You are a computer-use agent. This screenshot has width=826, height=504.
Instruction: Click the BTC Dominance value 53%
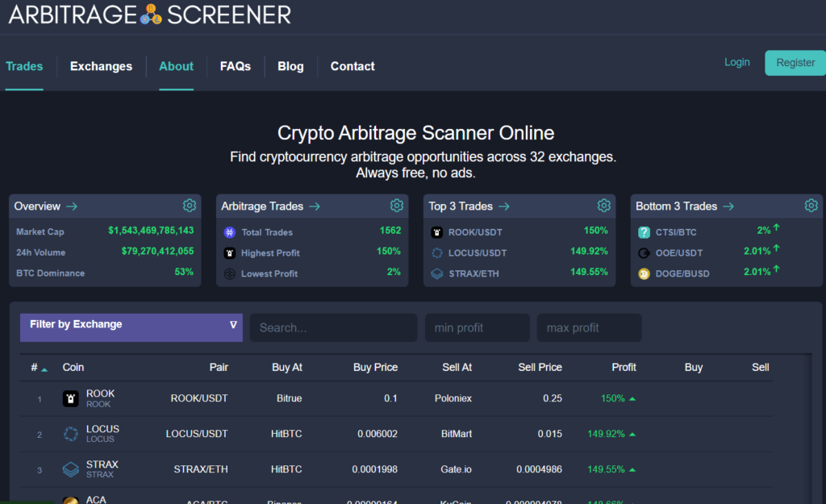tap(184, 272)
